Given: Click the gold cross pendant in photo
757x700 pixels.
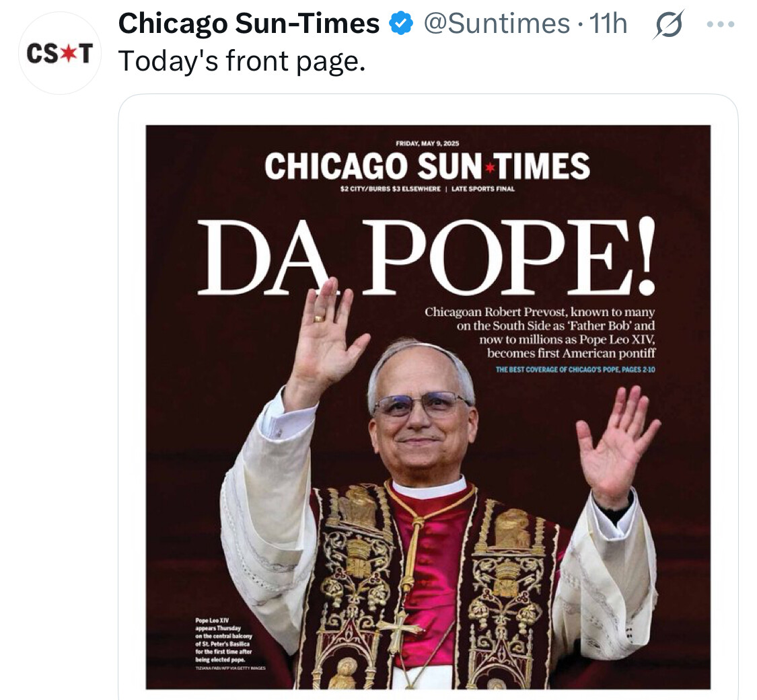Looking at the screenshot, I should coord(398,629).
